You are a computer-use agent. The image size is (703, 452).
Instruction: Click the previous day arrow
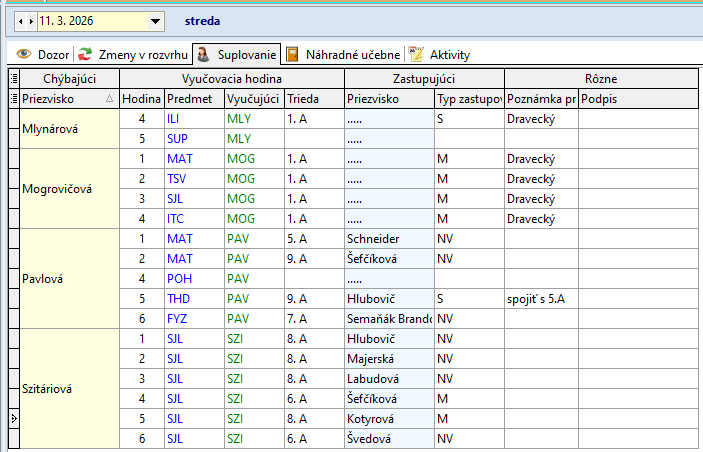pyautogui.click(x=20, y=20)
